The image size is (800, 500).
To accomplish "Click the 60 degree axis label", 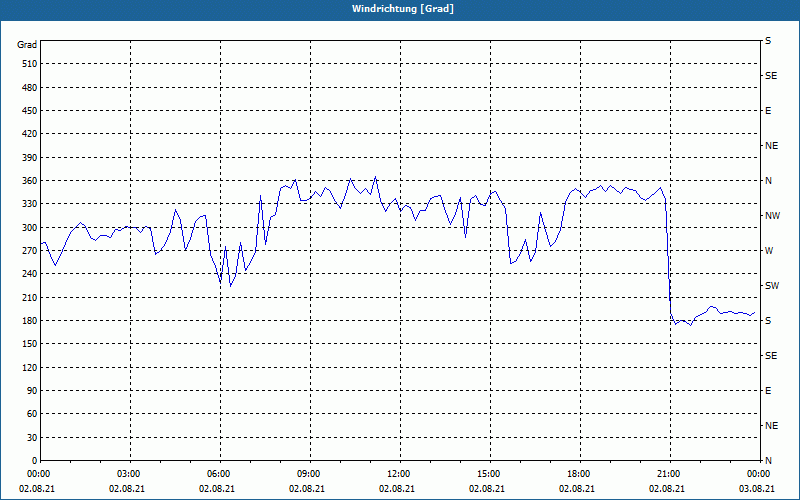I will 32,414.
